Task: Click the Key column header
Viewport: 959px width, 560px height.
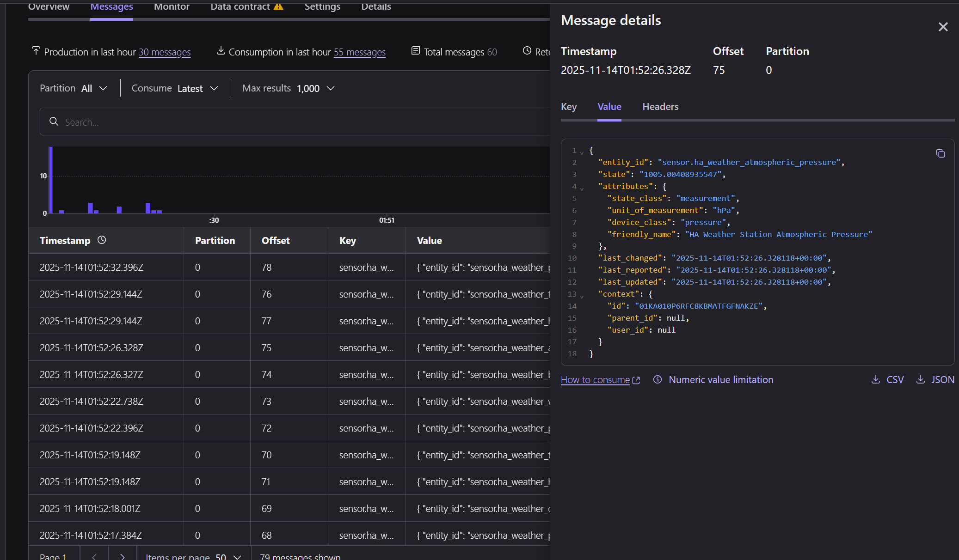Action: (x=348, y=240)
